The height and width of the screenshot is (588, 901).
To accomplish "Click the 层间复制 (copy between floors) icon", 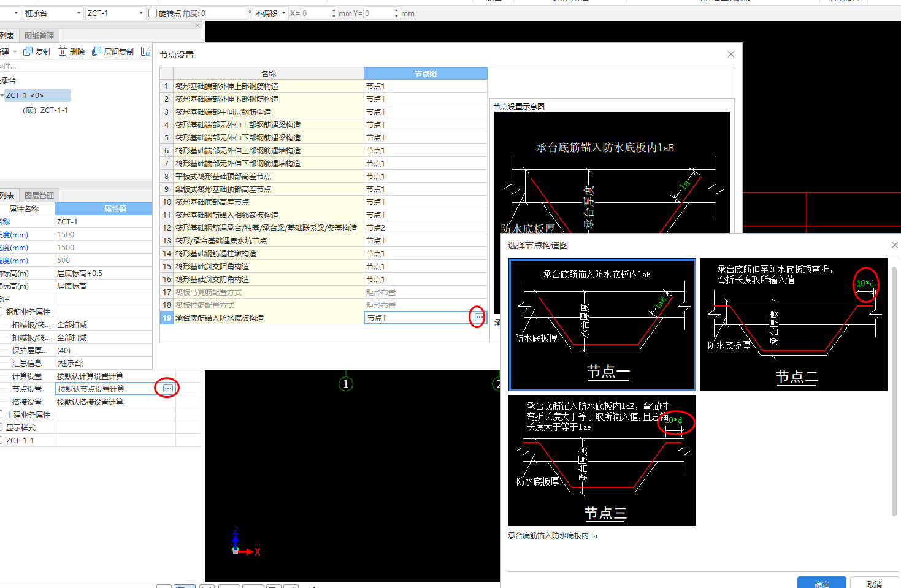I will 96,52.
